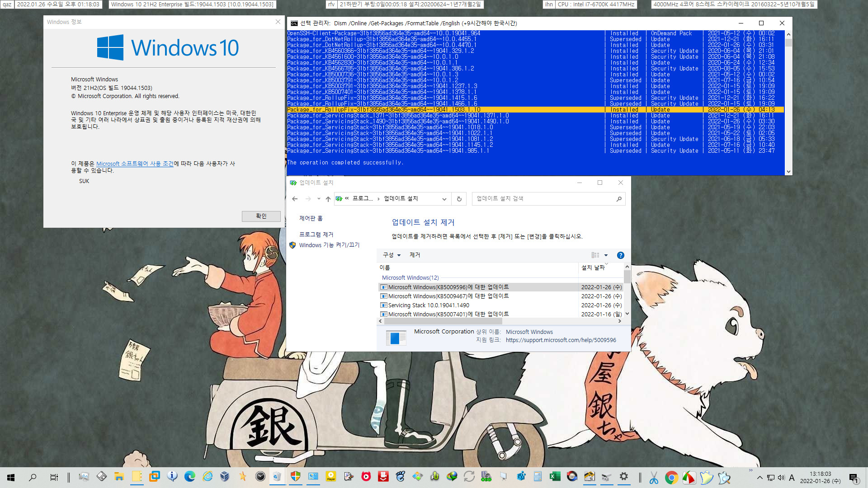The height and width of the screenshot is (488, 868).
Task: Open File Explorer from the taskbar
Action: [x=119, y=477]
